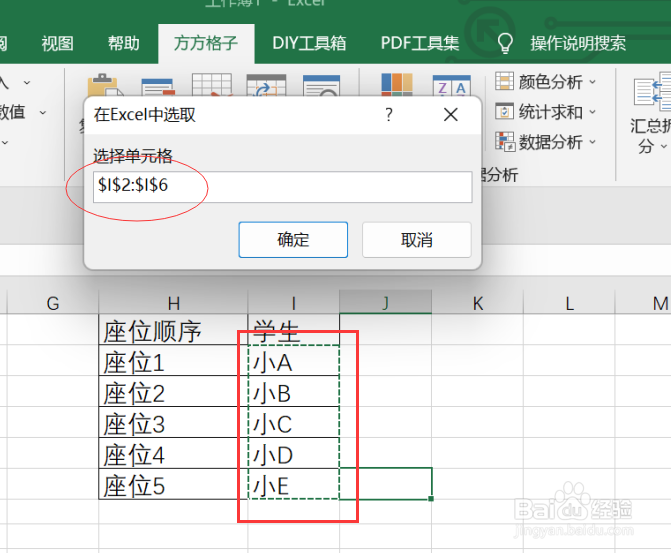Click the 小B cell

pos(294,392)
